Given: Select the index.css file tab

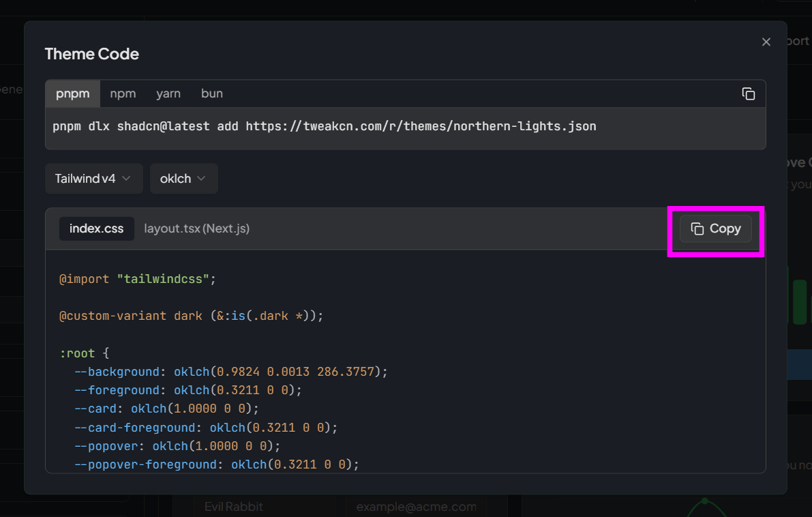Looking at the screenshot, I should point(96,228).
